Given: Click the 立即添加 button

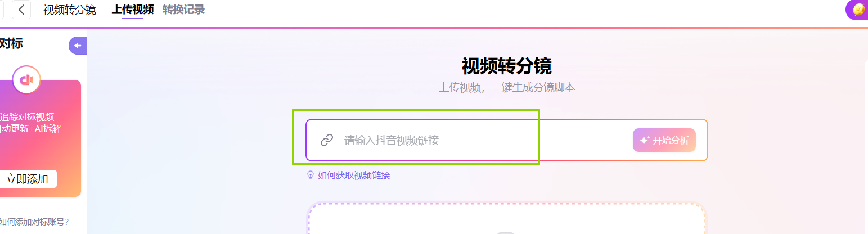Looking at the screenshot, I should (x=28, y=179).
